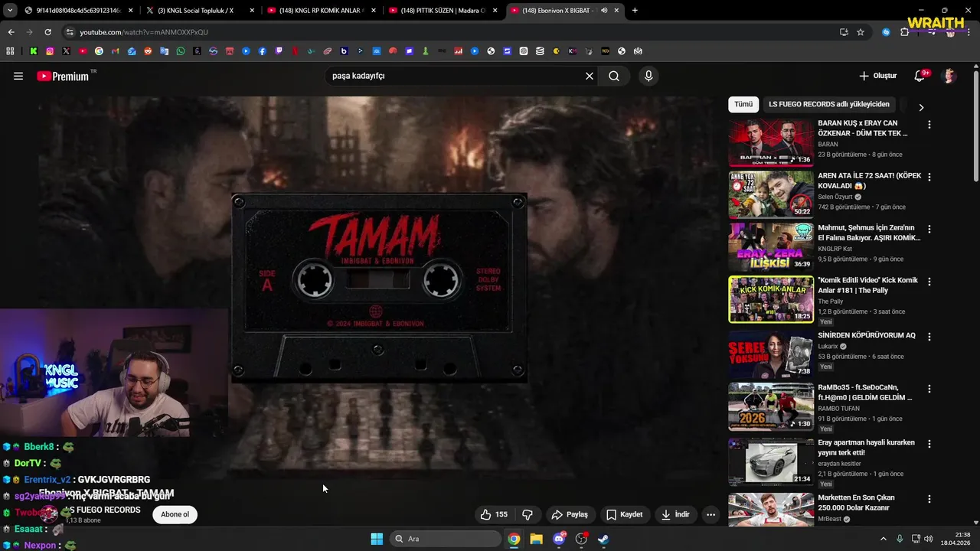Start voice search with microphone
The height and width of the screenshot is (551, 980).
(x=648, y=76)
